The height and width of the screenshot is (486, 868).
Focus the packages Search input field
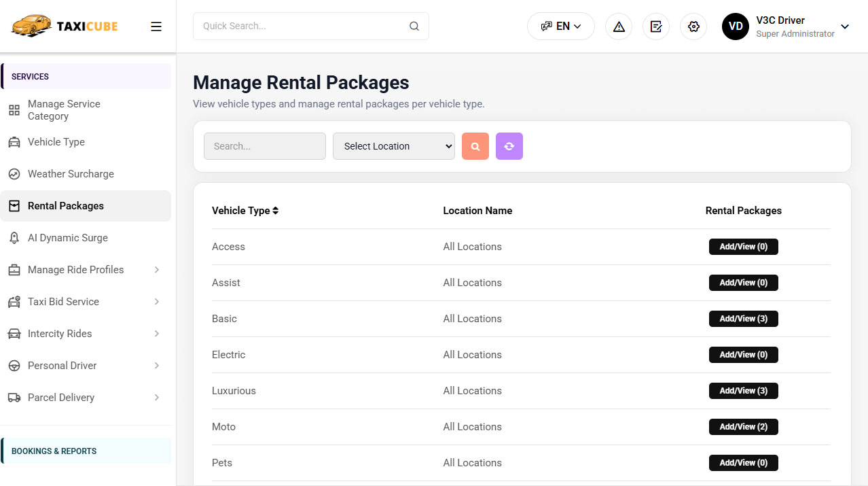pyautogui.click(x=265, y=146)
